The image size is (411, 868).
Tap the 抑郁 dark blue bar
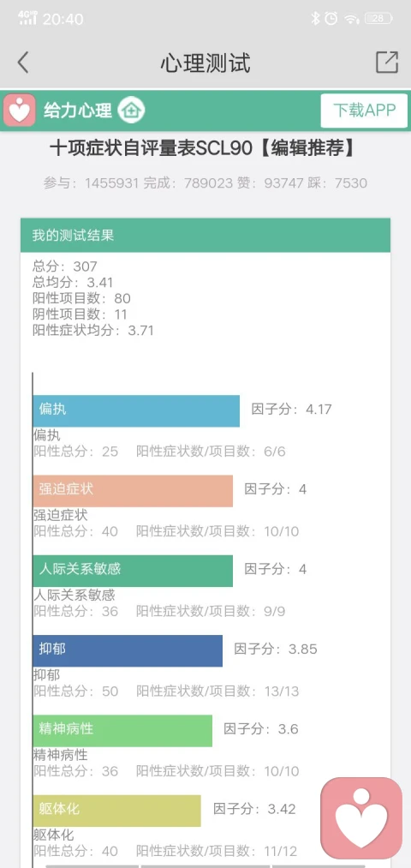[128, 650]
